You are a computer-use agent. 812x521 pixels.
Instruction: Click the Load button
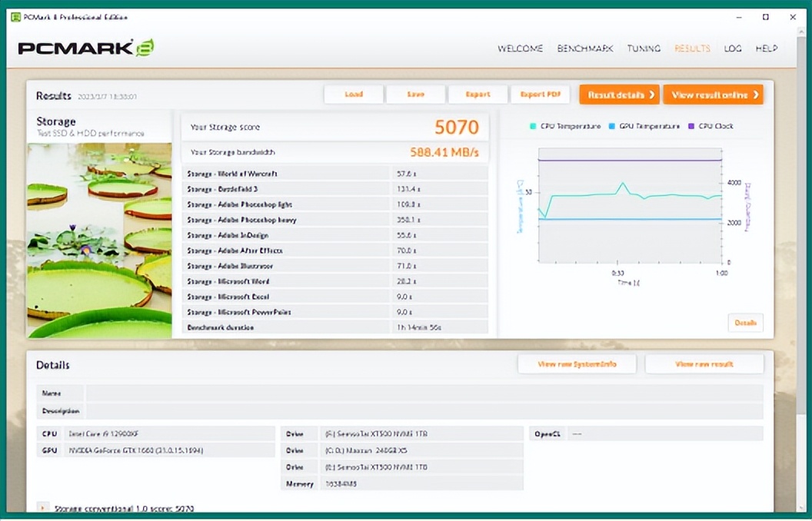pyautogui.click(x=354, y=95)
